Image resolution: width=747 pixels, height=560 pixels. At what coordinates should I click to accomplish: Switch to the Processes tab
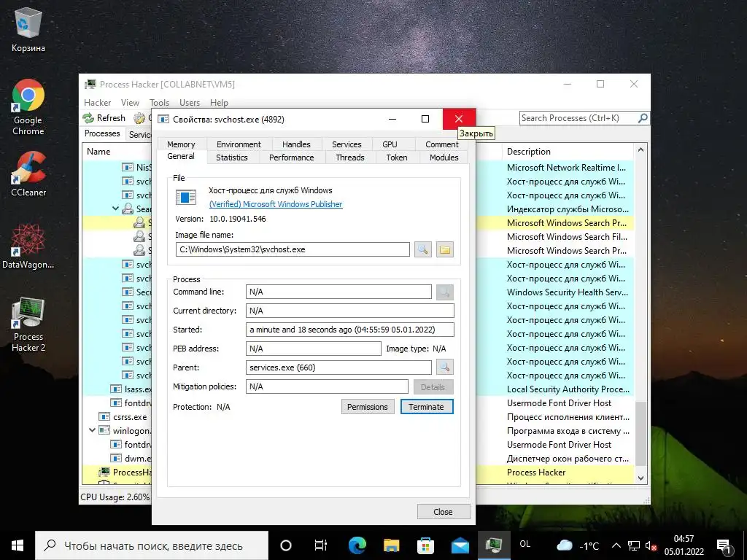coord(102,133)
